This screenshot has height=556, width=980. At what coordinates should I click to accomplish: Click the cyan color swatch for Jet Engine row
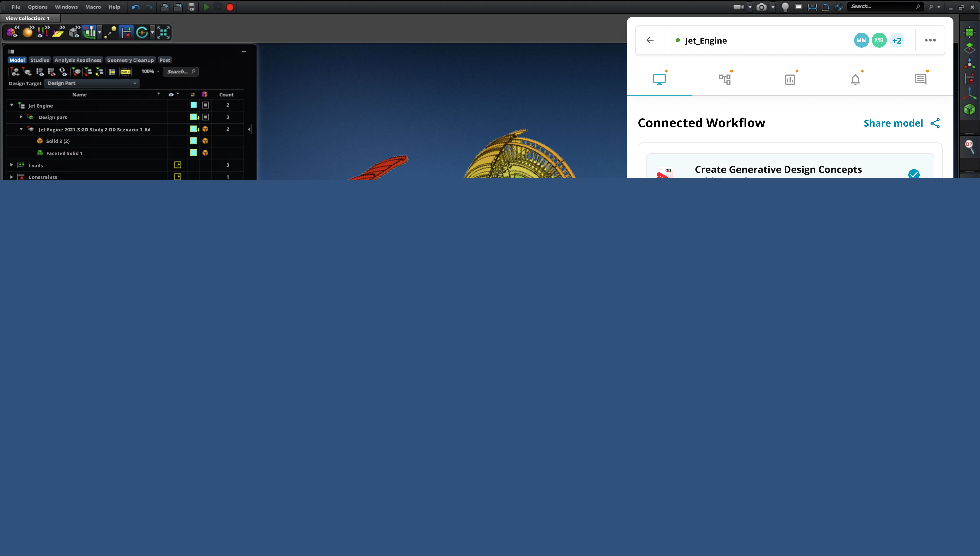(194, 105)
